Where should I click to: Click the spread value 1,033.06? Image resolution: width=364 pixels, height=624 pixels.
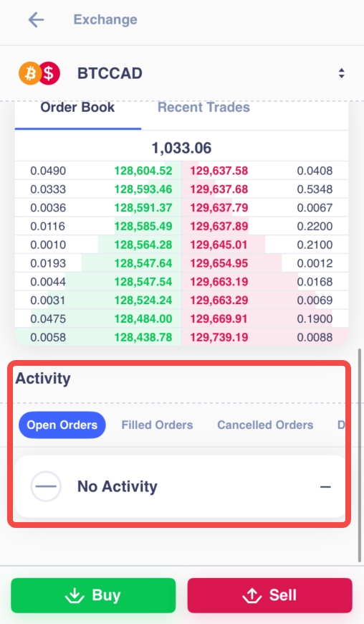[x=181, y=148]
